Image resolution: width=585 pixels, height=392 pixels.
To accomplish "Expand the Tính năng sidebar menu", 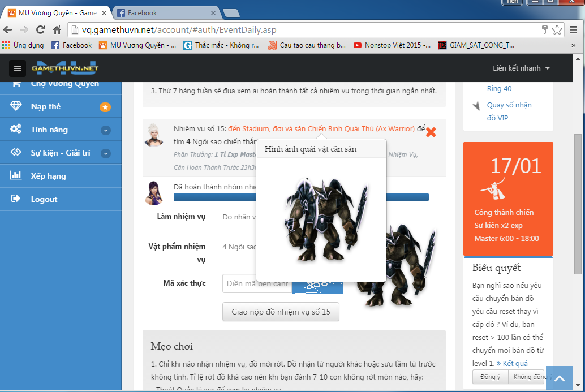I will [x=105, y=130].
